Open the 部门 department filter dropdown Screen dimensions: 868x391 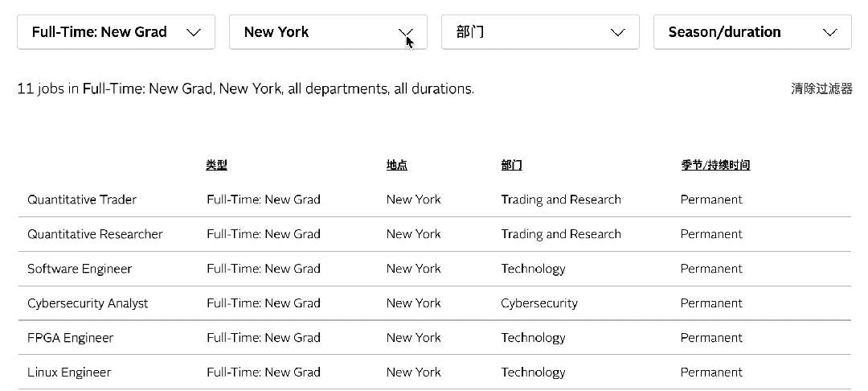tap(540, 32)
